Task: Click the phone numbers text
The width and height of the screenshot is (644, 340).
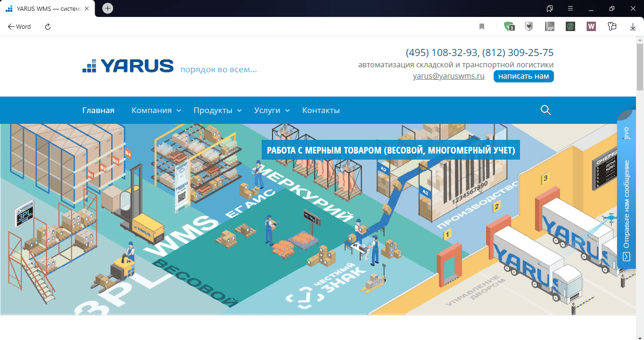Action: 479,52
